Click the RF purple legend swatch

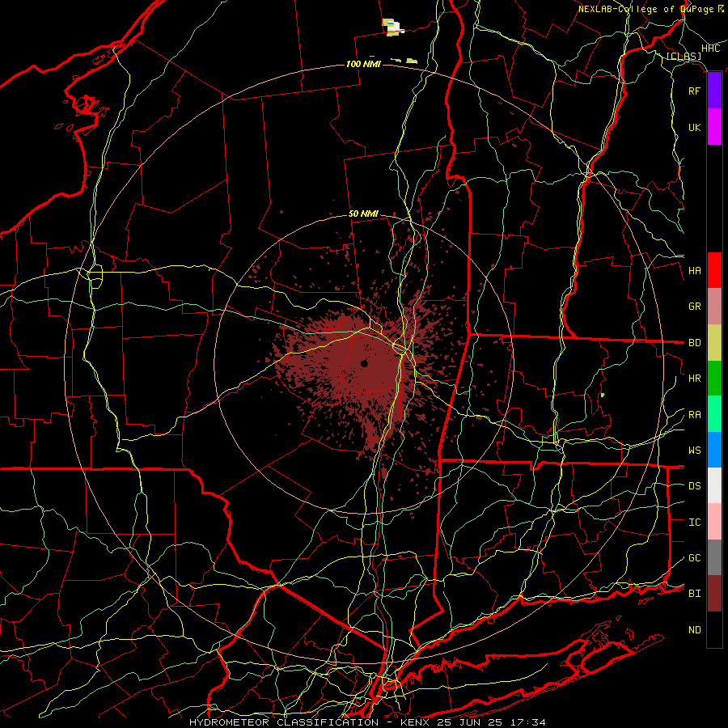tap(714, 91)
